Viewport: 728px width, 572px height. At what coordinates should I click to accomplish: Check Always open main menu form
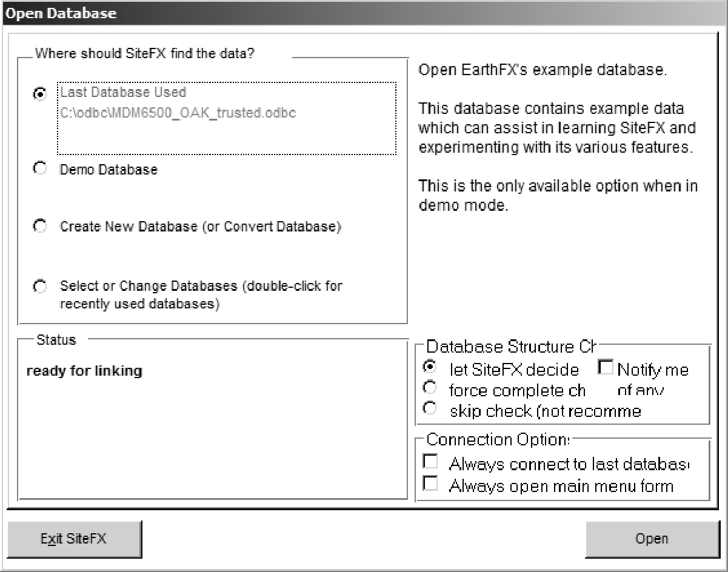click(430, 484)
